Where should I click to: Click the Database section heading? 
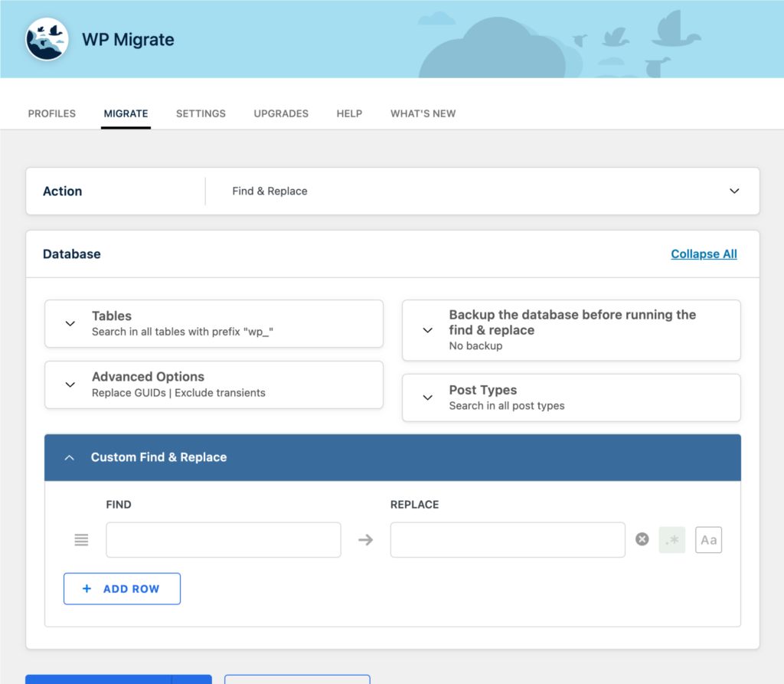pos(71,254)
